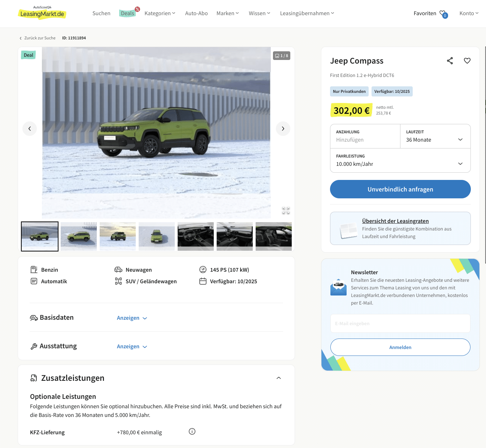Screen dimensions: 486x448
Task: Click the newsletter envelope icon
Action: tap(338, 287)
